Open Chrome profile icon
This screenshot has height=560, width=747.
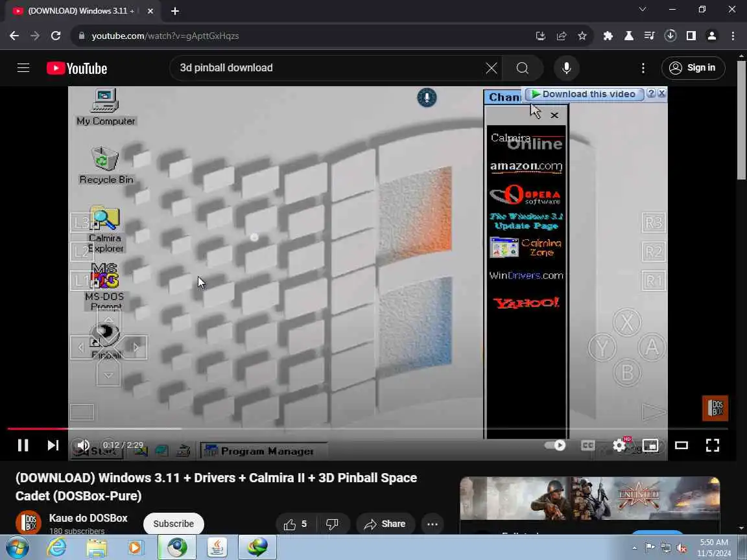click(x=712, y=36)
